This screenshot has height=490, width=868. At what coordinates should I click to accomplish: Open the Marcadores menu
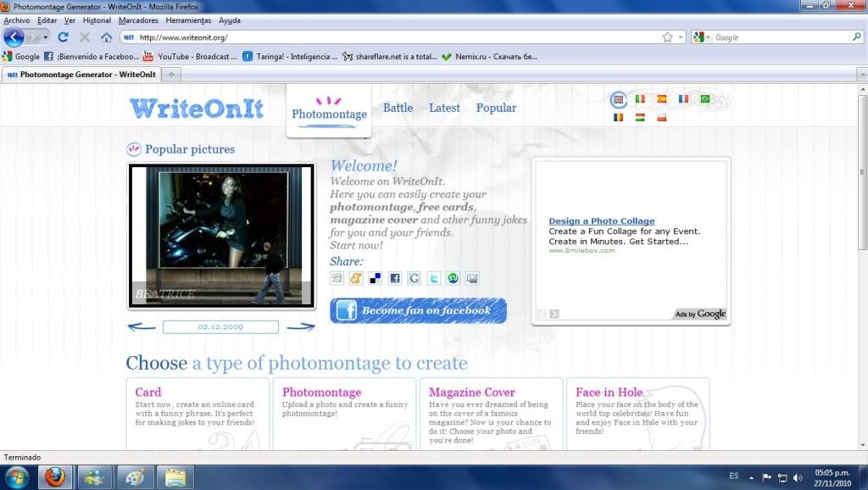[x=138, y=20]
